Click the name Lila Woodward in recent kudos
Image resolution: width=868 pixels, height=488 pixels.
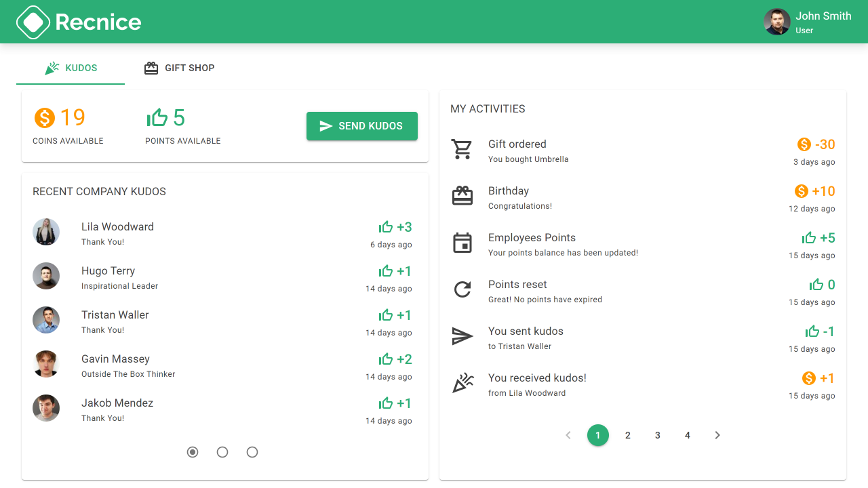click(117, 227)
